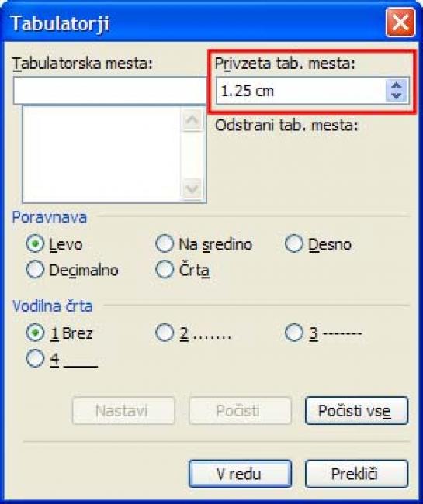Click inside the tab stops list box
This screenshot has width=423, height=504.
coord(102,154)
